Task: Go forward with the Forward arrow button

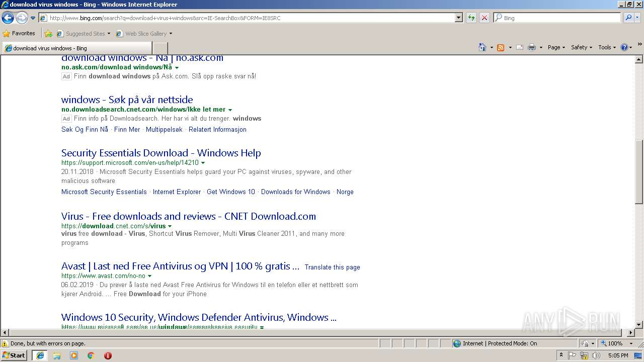Action: pyautogui.click(x=22, y=18)
